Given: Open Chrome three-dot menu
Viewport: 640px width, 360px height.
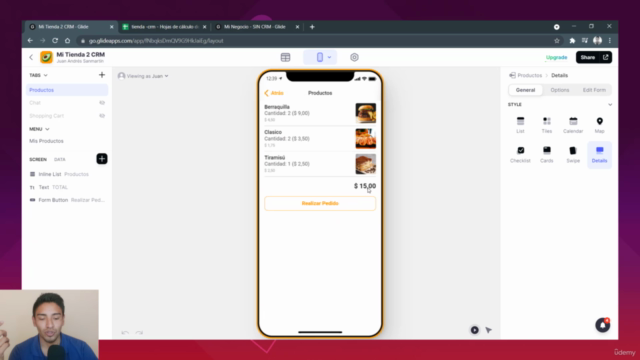Looking at the screenshot, I should tap(610, 40).
